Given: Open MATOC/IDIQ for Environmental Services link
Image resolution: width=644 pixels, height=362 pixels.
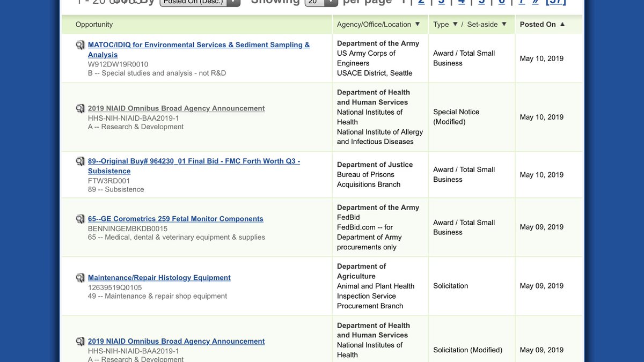Looking at the screenshot, I should pos(199,50).
